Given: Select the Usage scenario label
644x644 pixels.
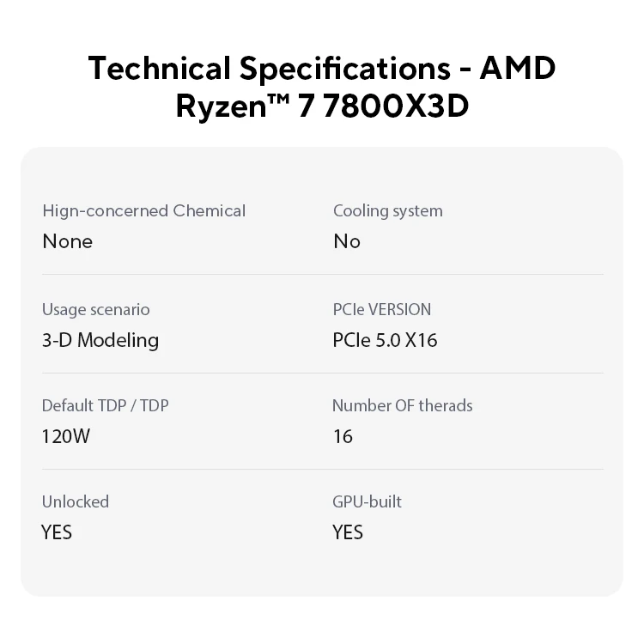Looking at the screenshot, I should [95, 310].
